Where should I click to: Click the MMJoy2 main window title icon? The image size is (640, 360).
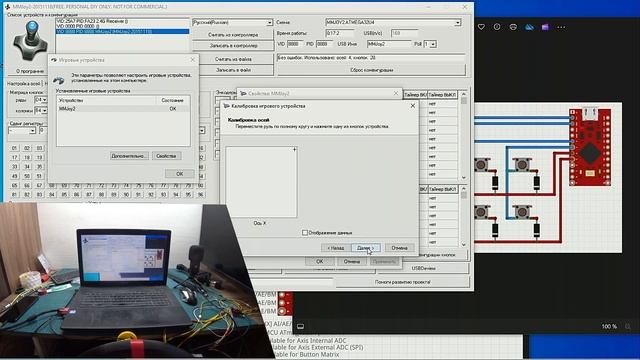point(7,7)
